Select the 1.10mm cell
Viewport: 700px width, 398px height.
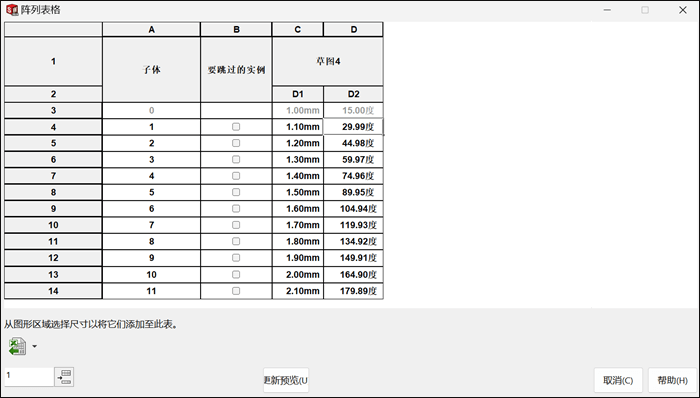[298, 127]
